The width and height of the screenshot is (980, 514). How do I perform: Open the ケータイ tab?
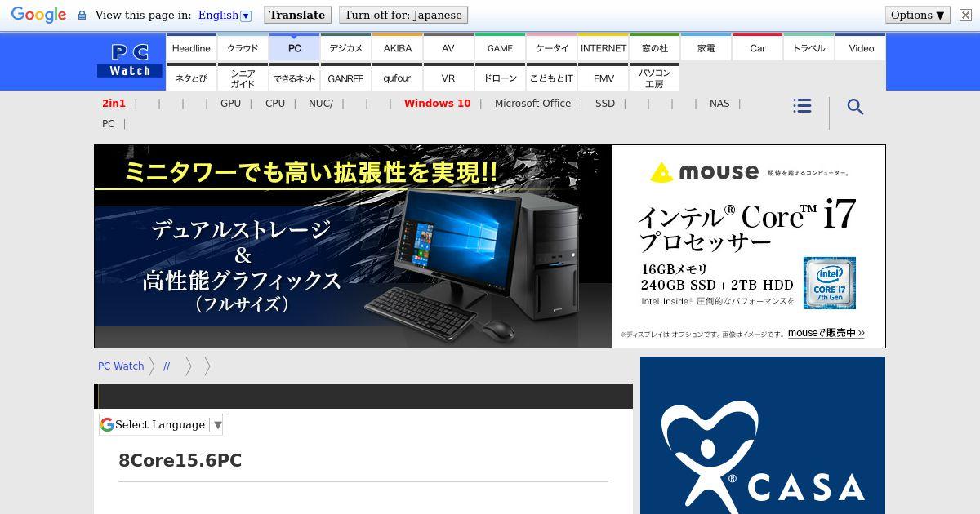(551, 47)
